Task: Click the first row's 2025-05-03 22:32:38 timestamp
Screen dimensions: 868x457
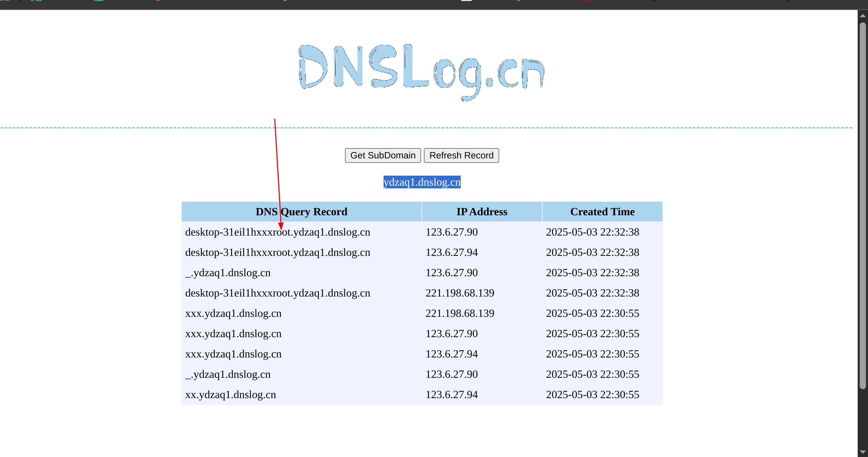Action: coord(592,232)
